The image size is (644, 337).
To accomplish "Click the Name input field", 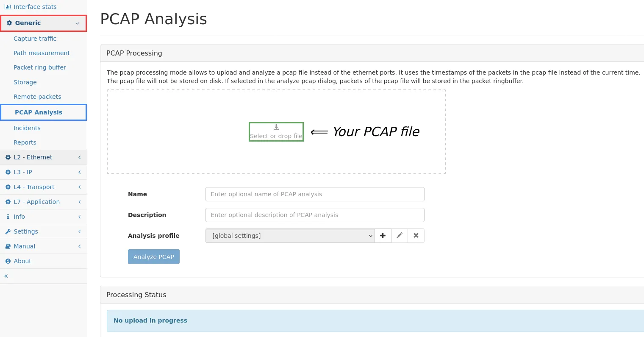I will coord(314,194).
